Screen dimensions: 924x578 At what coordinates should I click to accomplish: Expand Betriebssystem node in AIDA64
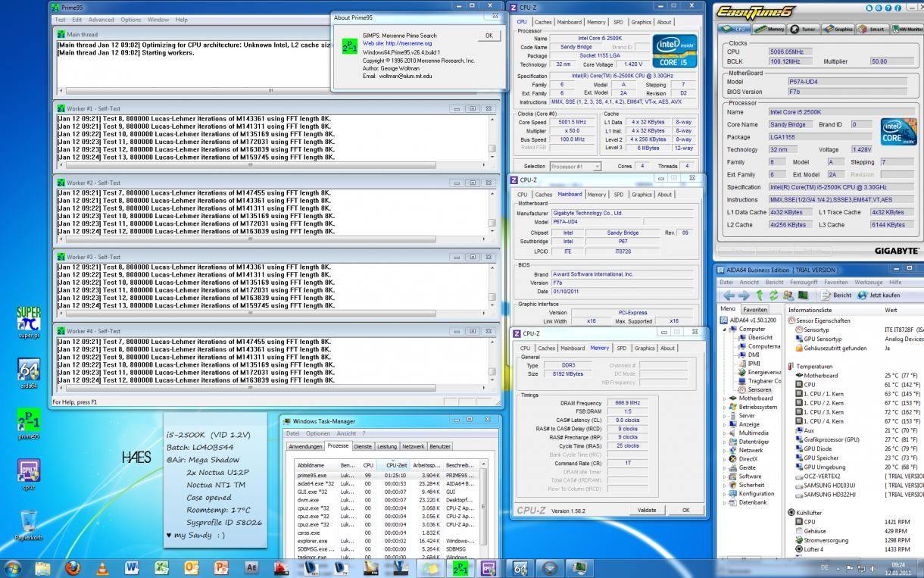[x=724, y=407]
